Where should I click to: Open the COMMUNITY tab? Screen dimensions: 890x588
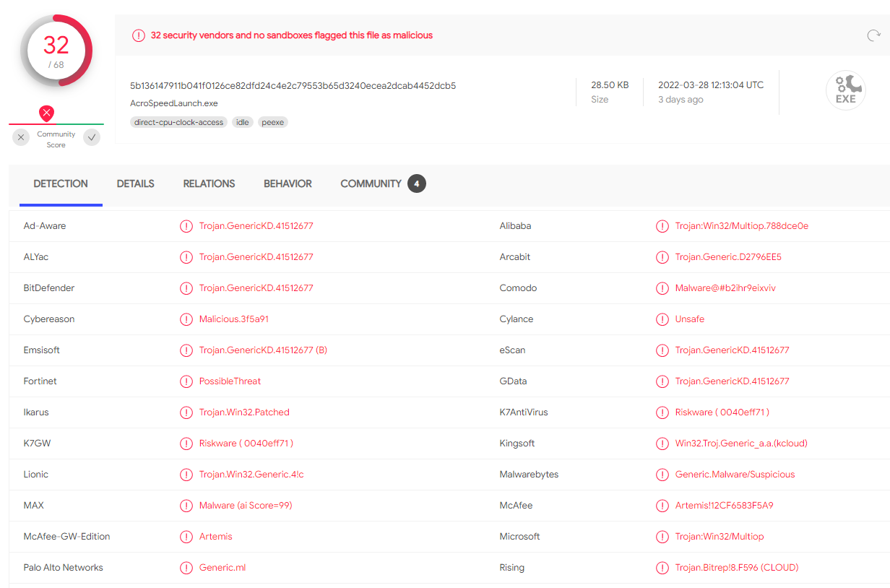point(371,183)
